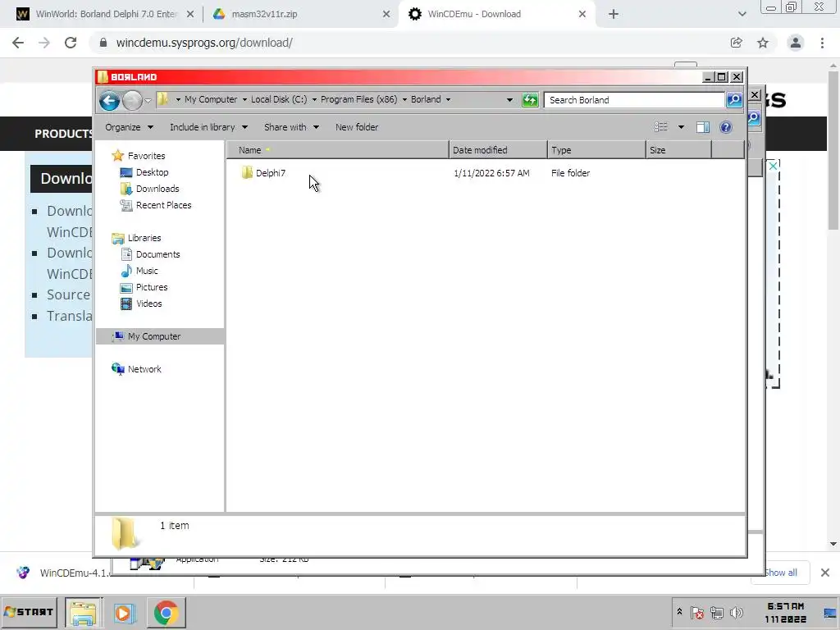Open Chrome three-dot menu
The height and width of the screenshot is (630, 840).
(x=822, y=43)
